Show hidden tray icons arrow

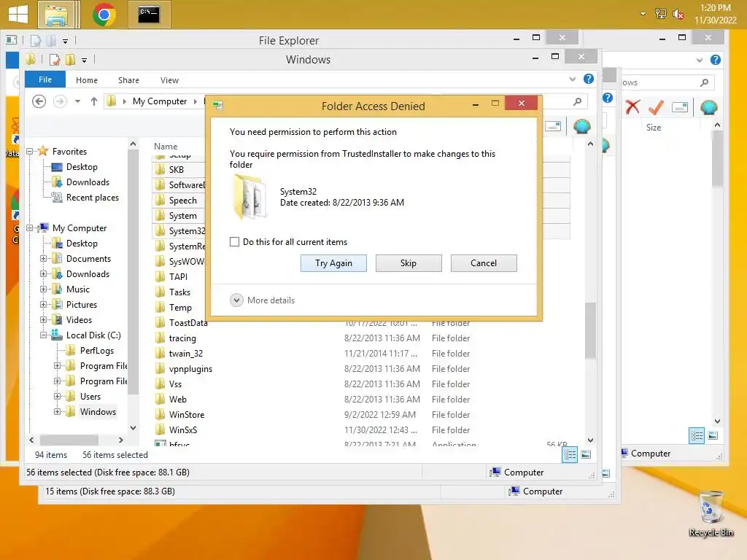point(643,14)
